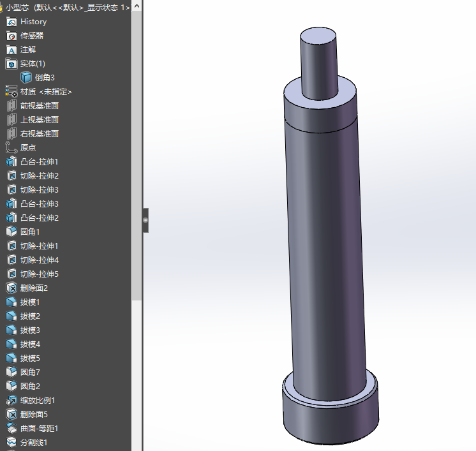Viewport: 476px width, 451px height.
Task: Select the 切除-拉伸2 cut icon
Action: [x=11, y=175]
